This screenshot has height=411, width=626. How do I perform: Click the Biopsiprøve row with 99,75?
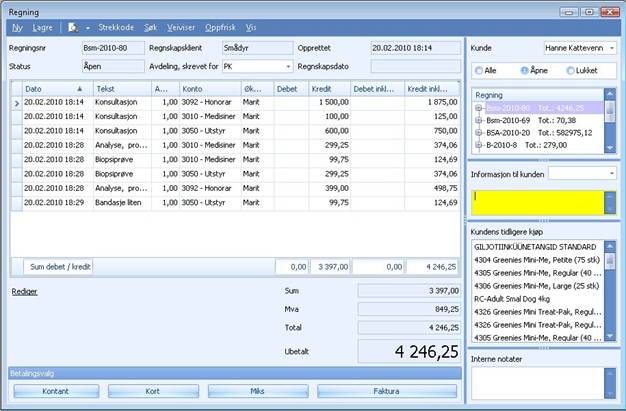tap(236, 159)
